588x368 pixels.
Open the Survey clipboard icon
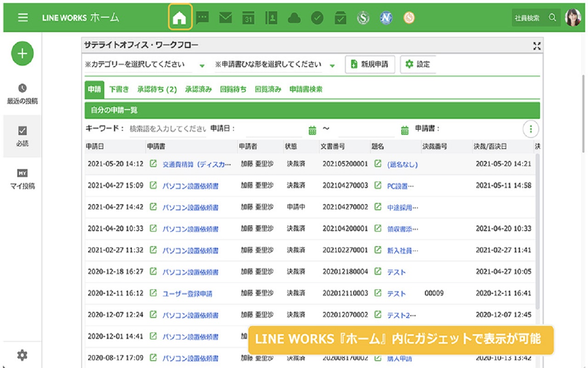[340, 18]
